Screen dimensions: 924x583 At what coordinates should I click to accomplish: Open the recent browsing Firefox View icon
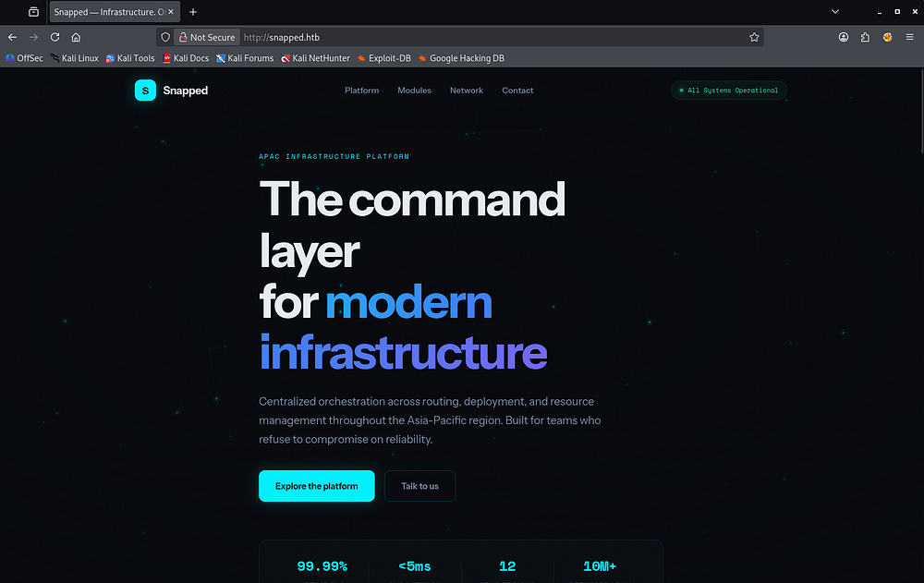pyautogui.click(x=33, y=12)
